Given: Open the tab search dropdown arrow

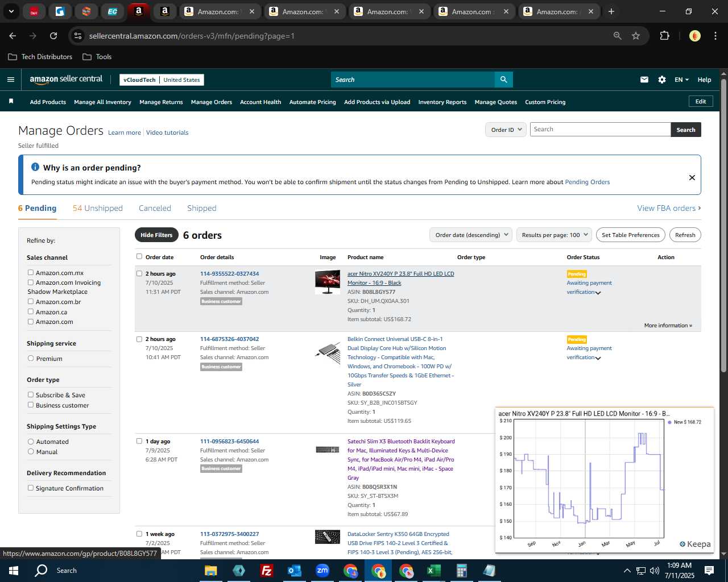Looking at the screenshot, I should pos(11,11).
